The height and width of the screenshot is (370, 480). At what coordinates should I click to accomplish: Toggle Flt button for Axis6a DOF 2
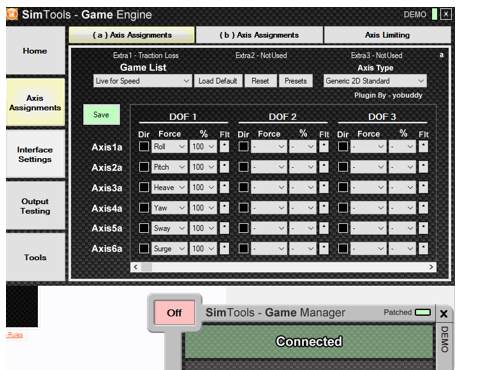coord(324,248)
